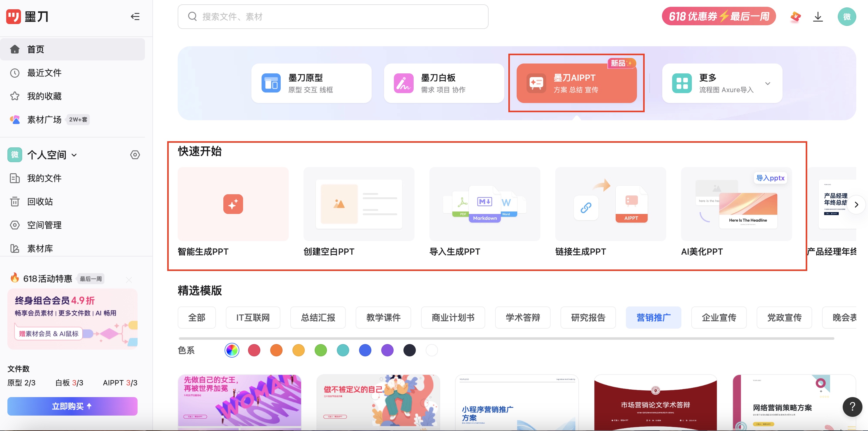Open the help question mark button

pos(853,407)
